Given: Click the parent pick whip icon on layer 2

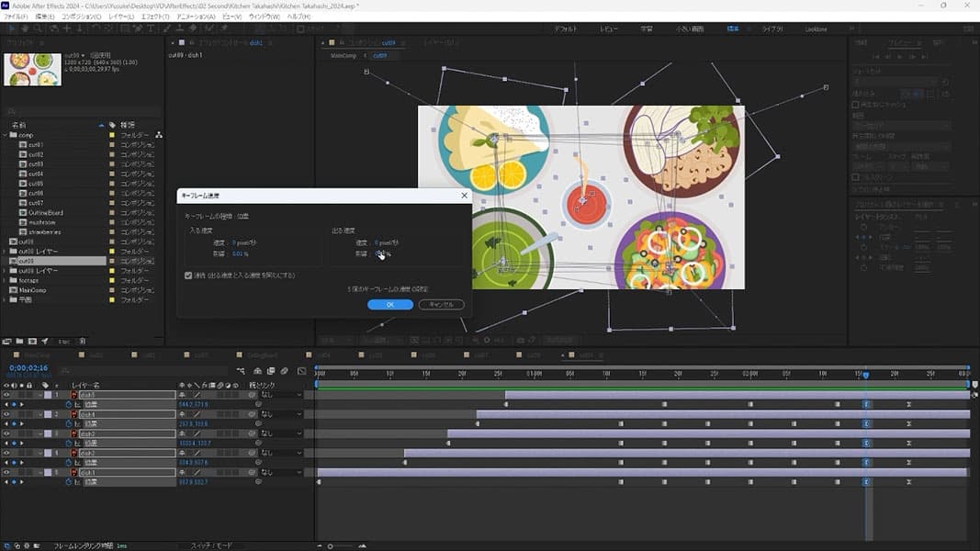Looking at the screenshot, I should point(252,414).
